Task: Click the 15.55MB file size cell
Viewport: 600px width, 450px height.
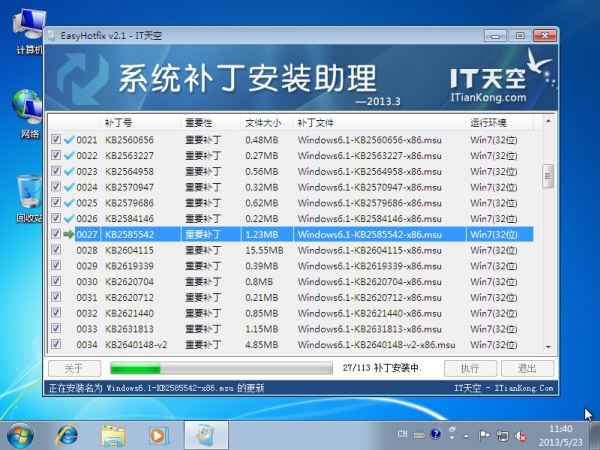Action: point(264,250)
